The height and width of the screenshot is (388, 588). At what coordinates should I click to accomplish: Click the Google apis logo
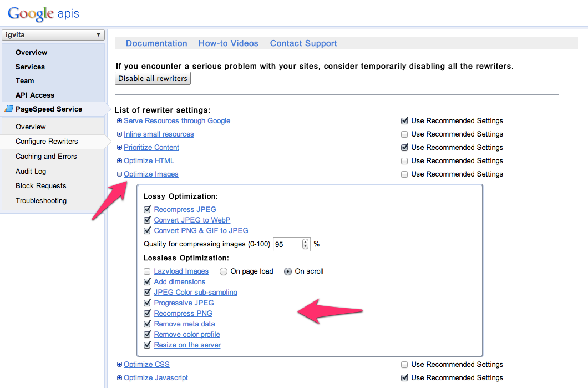click(43, 13)
